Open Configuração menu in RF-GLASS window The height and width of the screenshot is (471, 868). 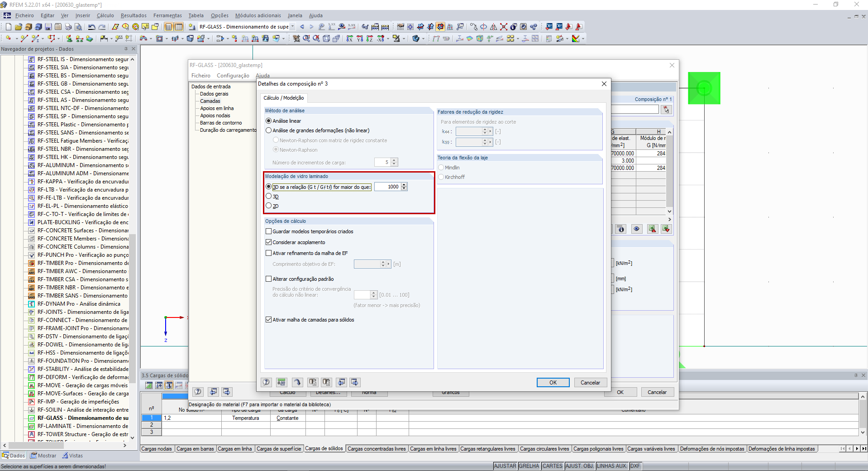tap(233, 76)
